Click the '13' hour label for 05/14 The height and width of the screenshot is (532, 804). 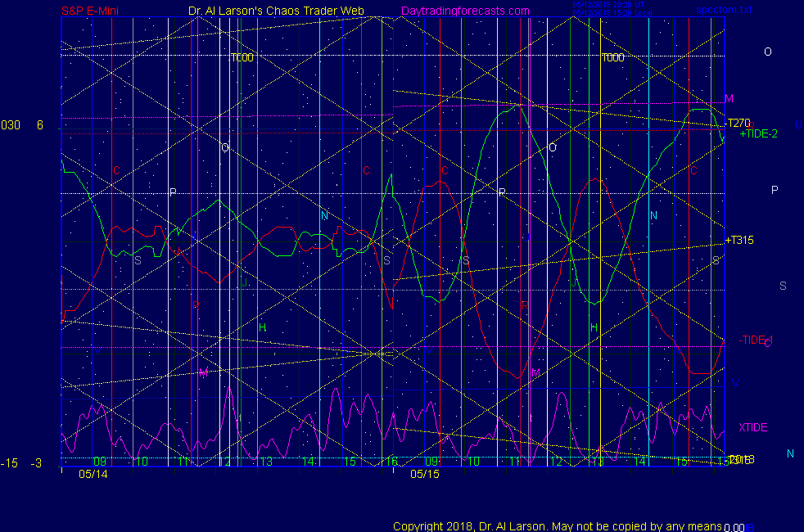click(x=265, y=462)
